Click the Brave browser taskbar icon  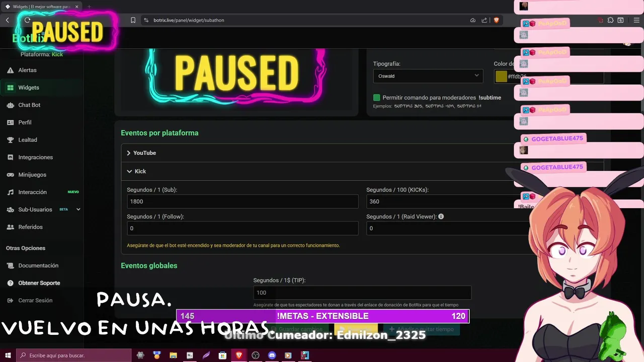pyautogui.click(x=239, y=355)
